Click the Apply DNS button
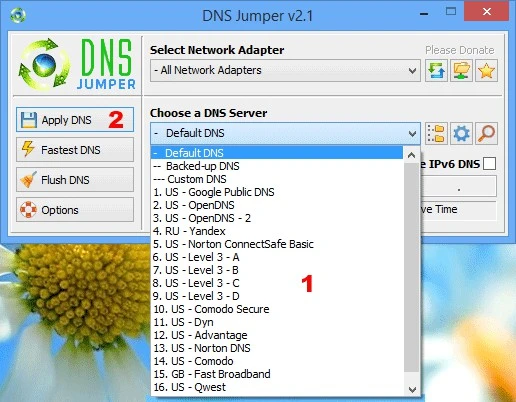Viewport: 516px width, 402px height. [x=75, y=120]
